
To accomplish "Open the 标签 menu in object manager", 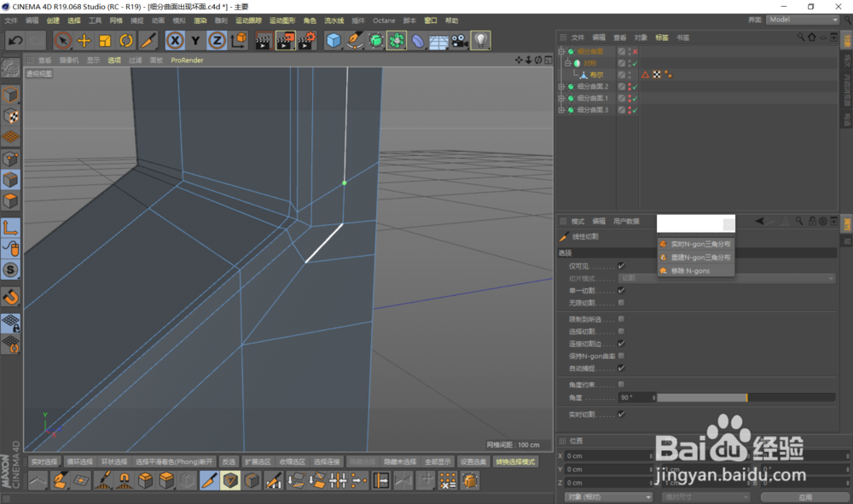I will 662,38.
